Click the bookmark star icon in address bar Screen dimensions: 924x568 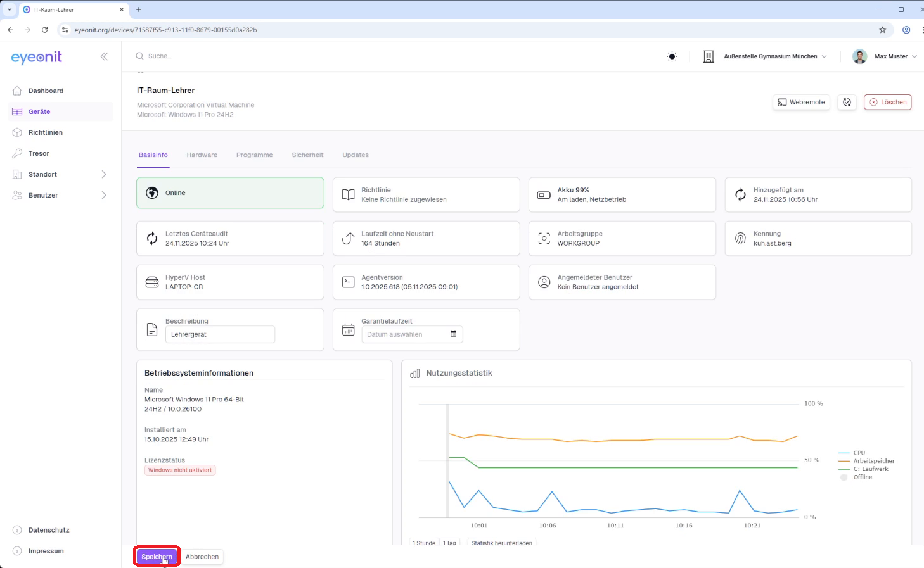click(x=882, y=30)
